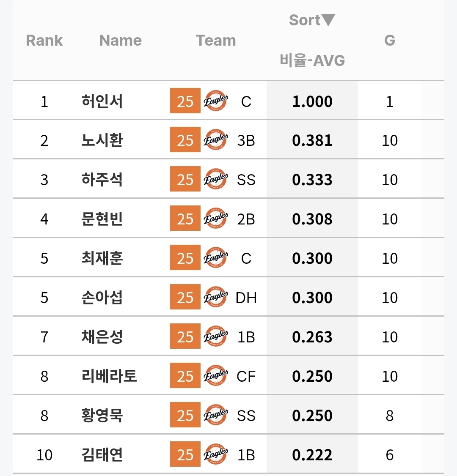Viewport: 457px width, 476px height.
Task: Click the Rank column header
Action: click(x=44, y=41)
